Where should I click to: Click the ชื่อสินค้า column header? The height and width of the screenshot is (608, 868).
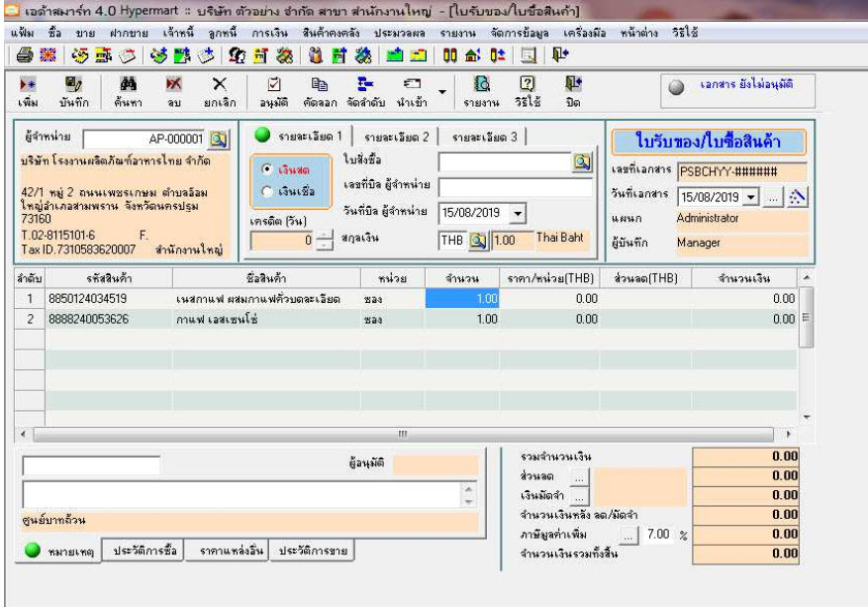point(266,278)
